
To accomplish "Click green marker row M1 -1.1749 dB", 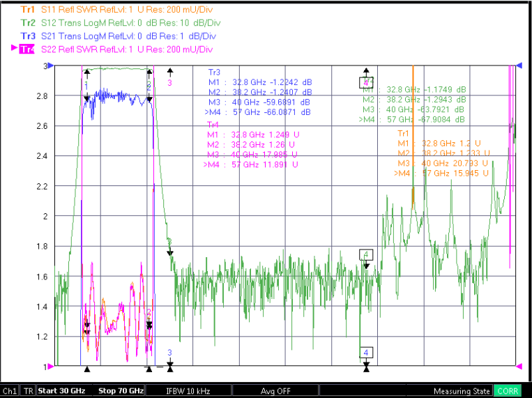I will click(414, 90).
